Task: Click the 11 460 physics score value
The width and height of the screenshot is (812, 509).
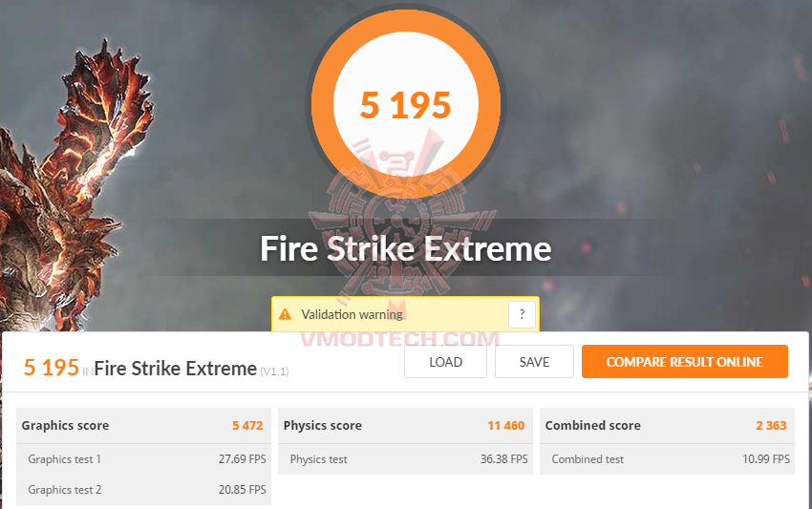Action: coord(506,426)
